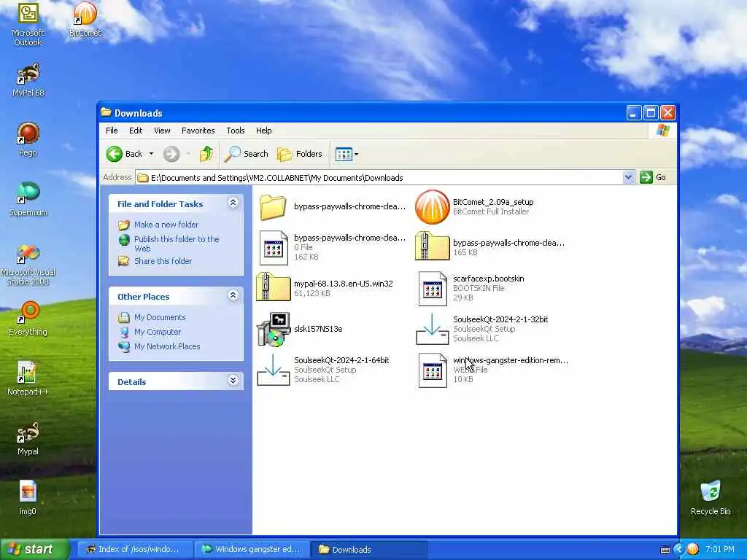The image size is (747, 560).
Task: Collapse the File and Folder Tasks panel
Action: 233,203
